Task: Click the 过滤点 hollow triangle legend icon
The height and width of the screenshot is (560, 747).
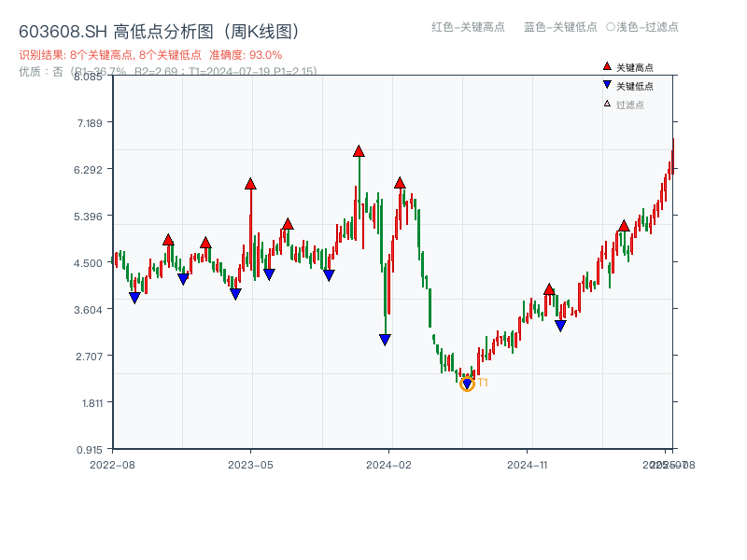Action: point(606,104)
